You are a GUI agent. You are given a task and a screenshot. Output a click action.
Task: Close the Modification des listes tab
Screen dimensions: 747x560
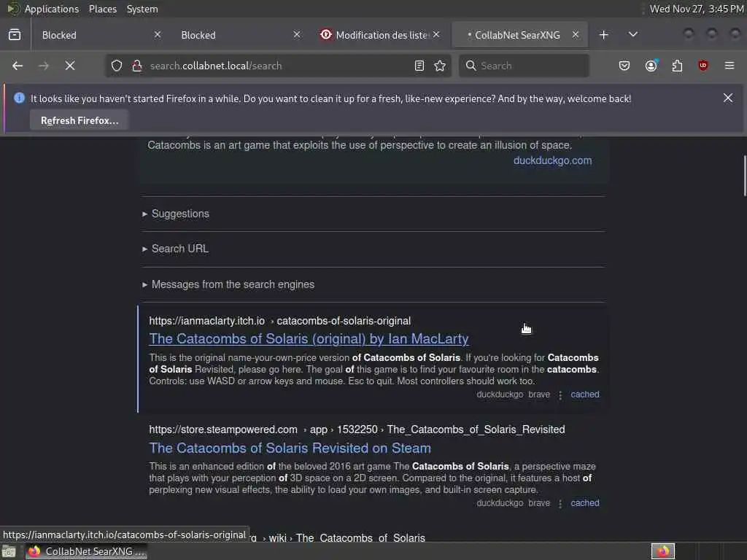pos(436,35)
